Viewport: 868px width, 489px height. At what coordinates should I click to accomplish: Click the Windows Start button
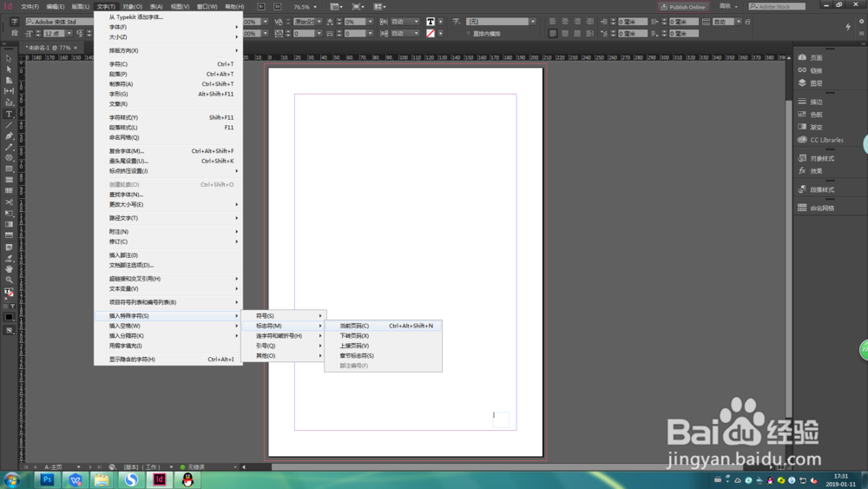tap(12, 479)
